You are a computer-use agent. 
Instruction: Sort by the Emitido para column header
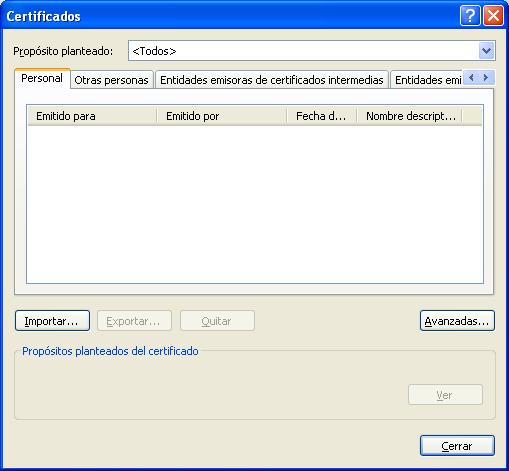[x=92, y=116]
